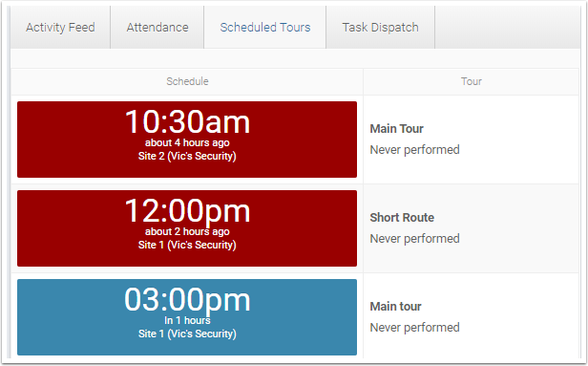Viewport: 588px width, 366px height.
Task: Click 'Never performed' under 03:00pm Main tour
Action: click(x=414, y=328)
